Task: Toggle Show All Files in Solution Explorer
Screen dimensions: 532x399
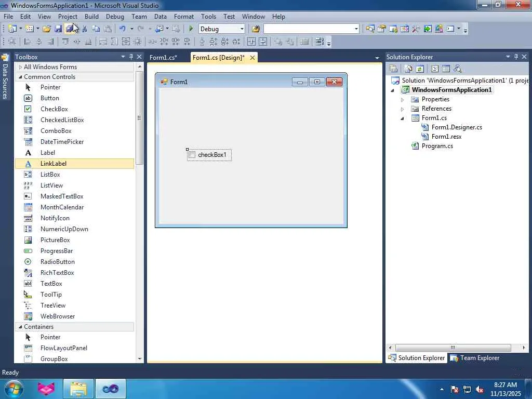Action: coord(408,69)
